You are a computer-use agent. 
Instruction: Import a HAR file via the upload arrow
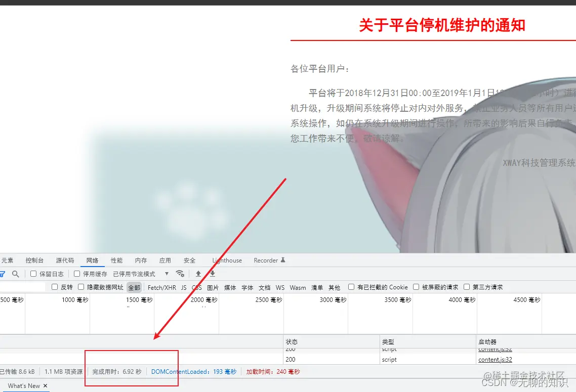point(198,274)
